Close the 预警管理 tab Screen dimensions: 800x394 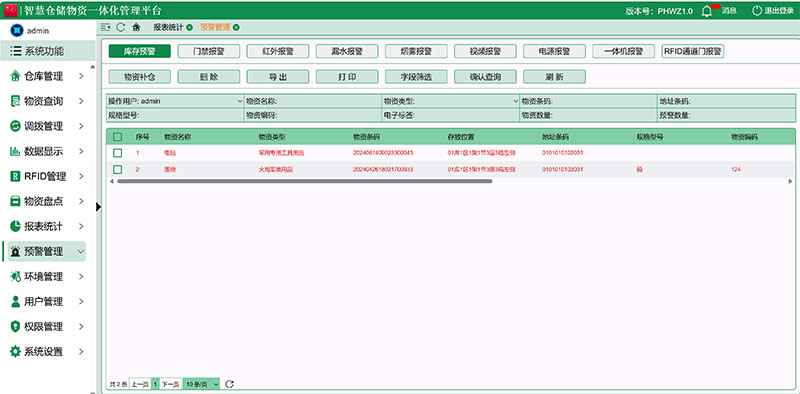coord(236,28)
